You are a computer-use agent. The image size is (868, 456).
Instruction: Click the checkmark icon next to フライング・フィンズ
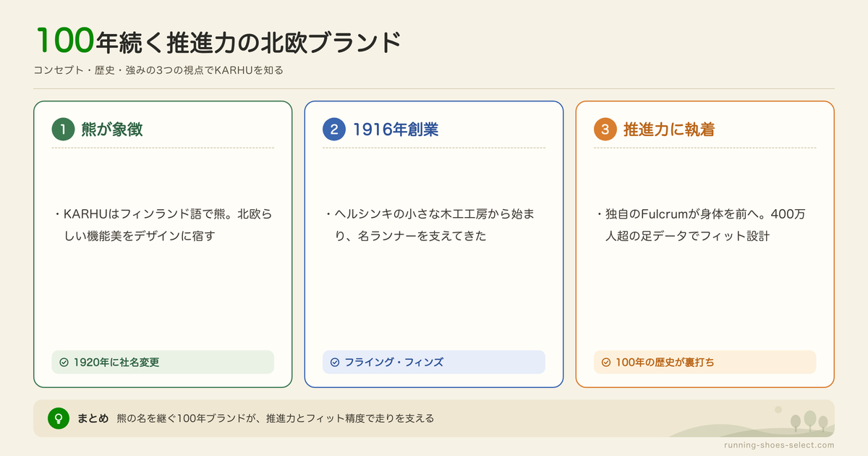click(x=334, y=362)
